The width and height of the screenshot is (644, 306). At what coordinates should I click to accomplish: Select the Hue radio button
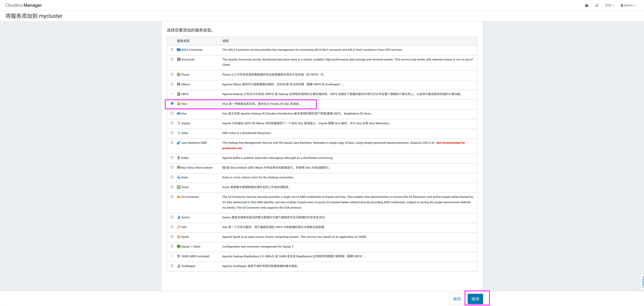pyautogui.click(x=172, y=113)
